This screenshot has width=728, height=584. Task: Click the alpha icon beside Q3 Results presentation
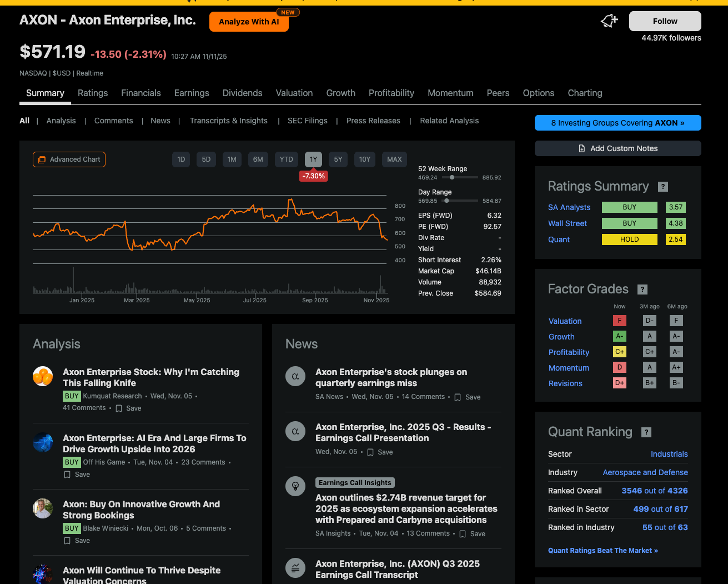295,431
